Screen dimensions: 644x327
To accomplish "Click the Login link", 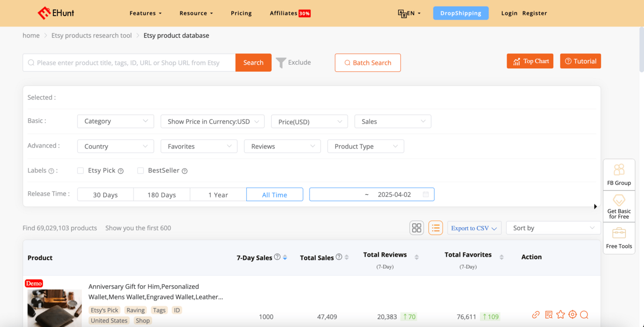I will click(x=509, y=13).
